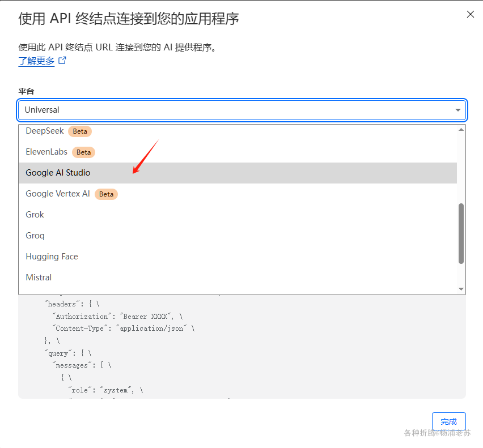
Task: Click the "messages": [ code line
Action: tap(82, 365)
